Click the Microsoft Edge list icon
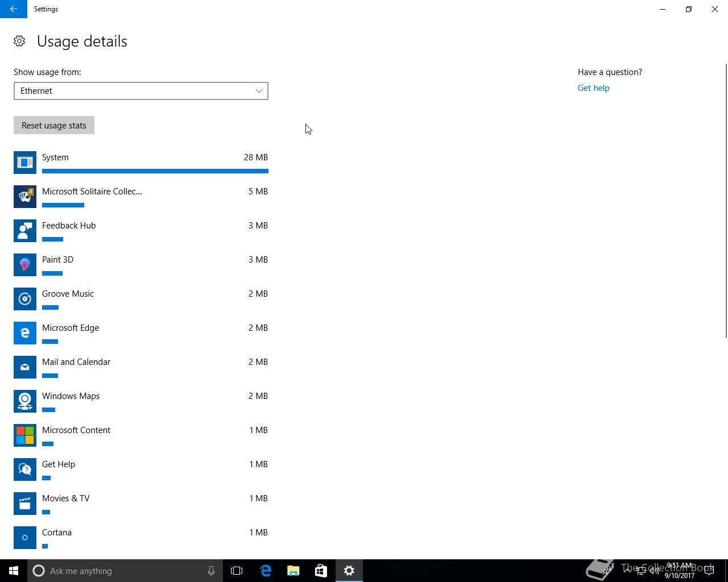This screenshot has height=582, width=728. [x=25, y=333]
